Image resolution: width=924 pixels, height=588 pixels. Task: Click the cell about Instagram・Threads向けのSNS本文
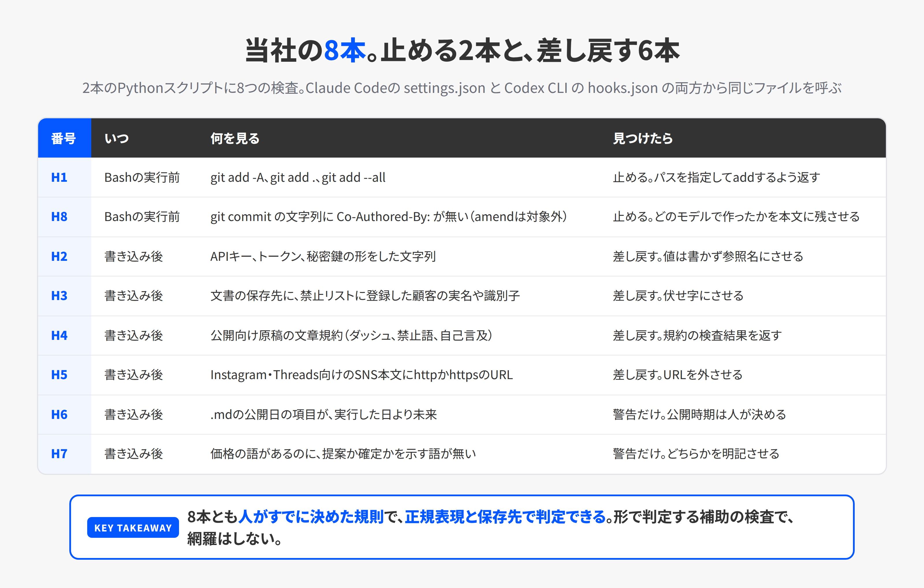pos(362,375)
